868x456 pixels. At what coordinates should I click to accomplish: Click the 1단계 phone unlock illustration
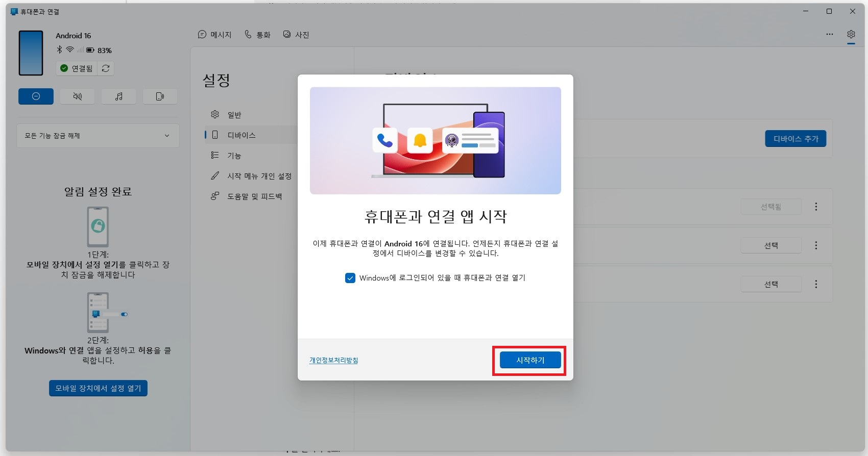click(98, 227)
